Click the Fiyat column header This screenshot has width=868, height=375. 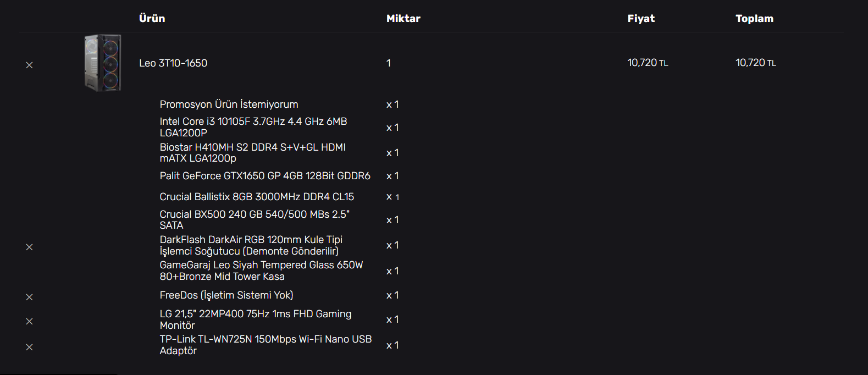click(x=641, y=19)
